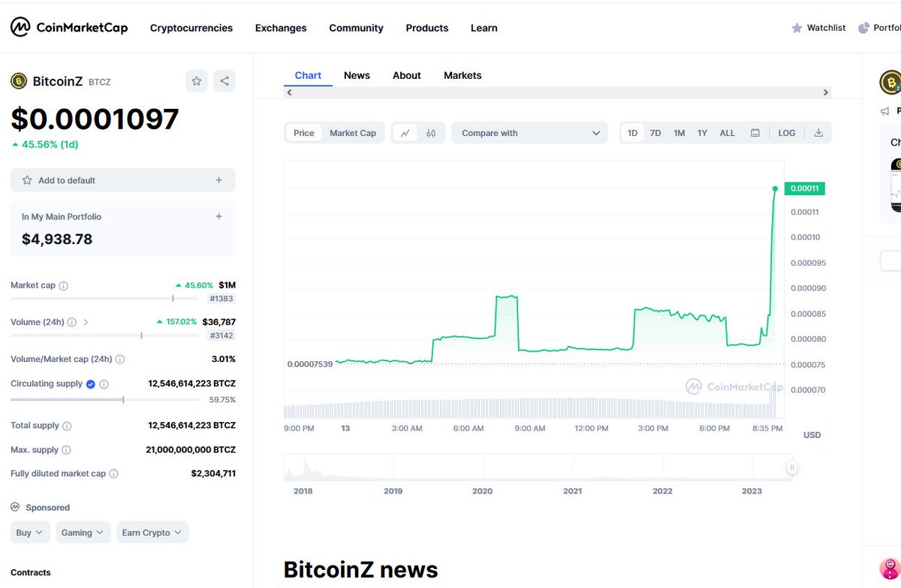Click the CoinMarketCap logo
This screenshot has width=901, height=588.
pos(69,28)
